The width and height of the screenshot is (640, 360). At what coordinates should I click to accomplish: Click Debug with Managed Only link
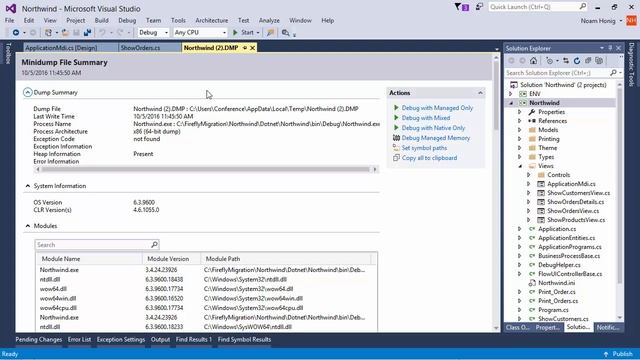point(437,108)
